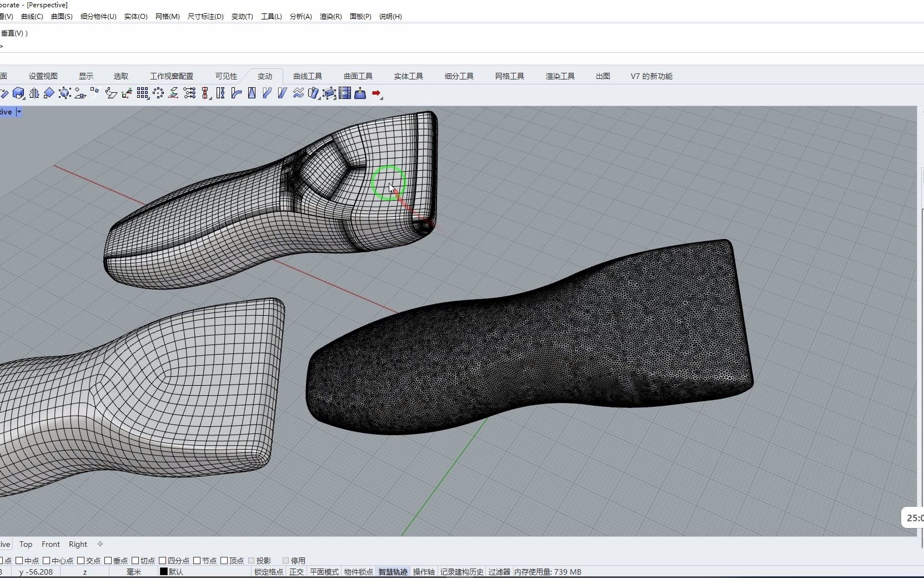Add a new viewport tab with plus icon

100,544
